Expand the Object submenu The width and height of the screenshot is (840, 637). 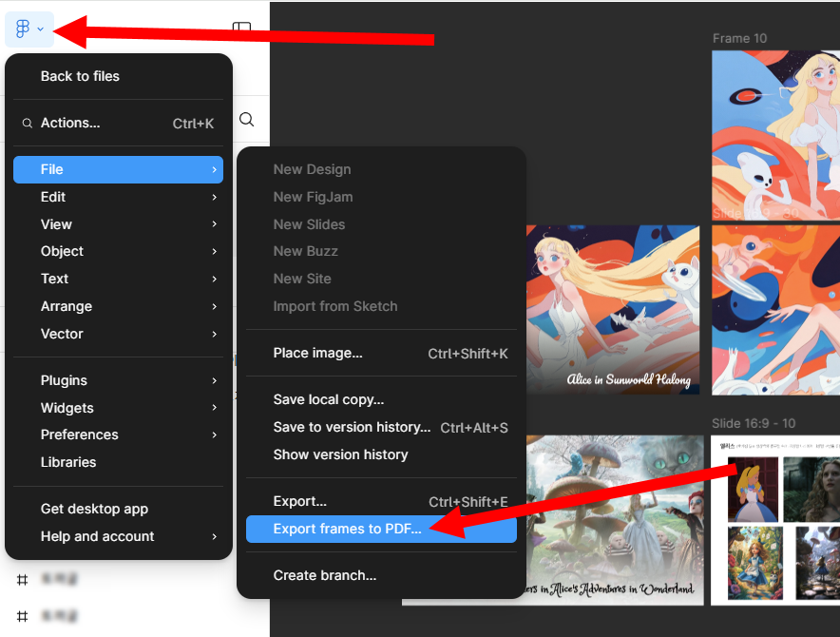tap(118, 251)
